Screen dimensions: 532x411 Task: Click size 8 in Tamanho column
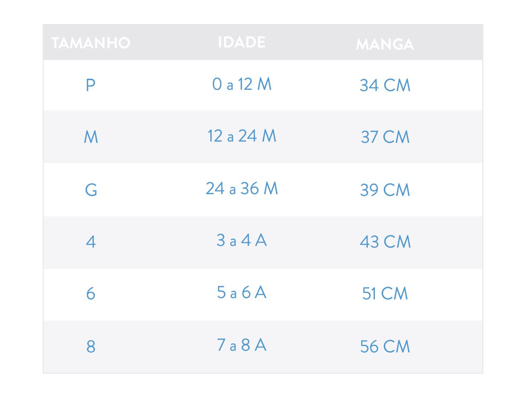pos(91,346)
